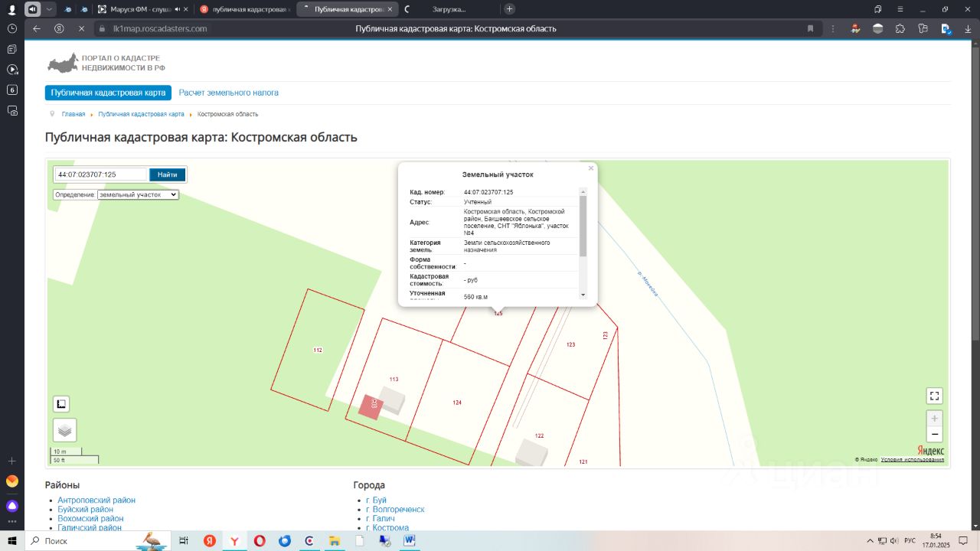Toggle the map ruler measurement tool
The height and width of the screenshot is (551, 980).
tap(61, 404)
